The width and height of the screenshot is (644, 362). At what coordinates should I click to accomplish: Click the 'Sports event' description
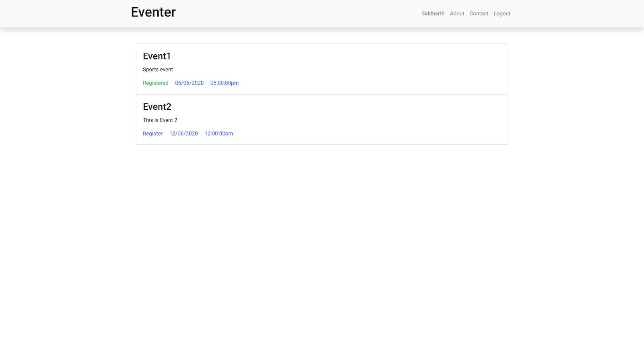point(158,70)
